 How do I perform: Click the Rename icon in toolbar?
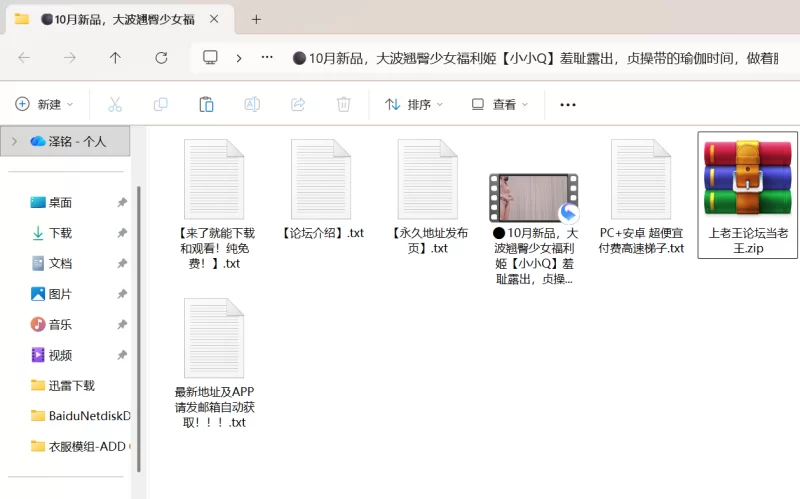pos(252,104)
